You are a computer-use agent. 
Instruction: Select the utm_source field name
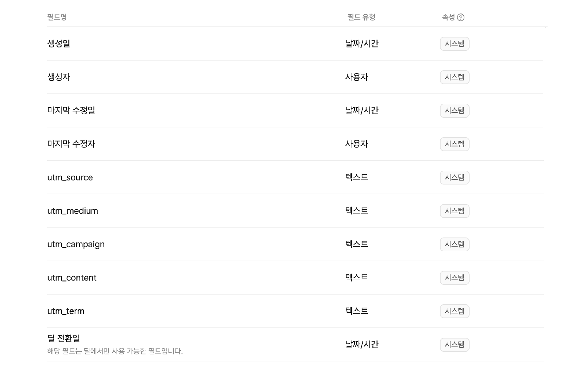[x=70, y=177]
